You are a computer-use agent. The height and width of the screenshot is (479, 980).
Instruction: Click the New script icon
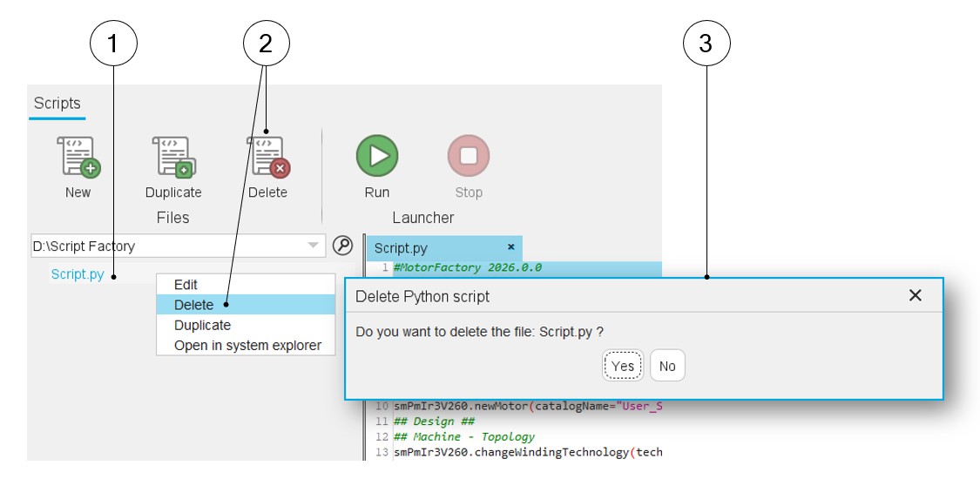tap(78, 158)
